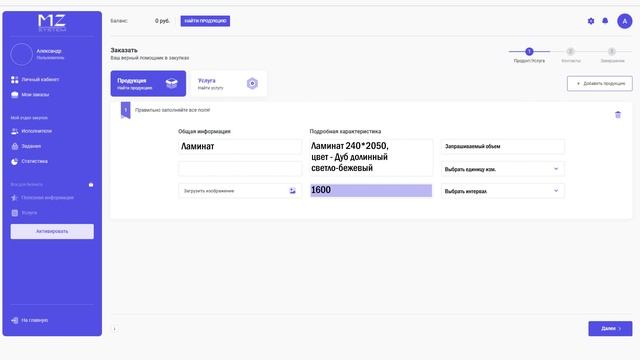
Task: Click the Статистика pie chart icon
Action: point(15,161)
